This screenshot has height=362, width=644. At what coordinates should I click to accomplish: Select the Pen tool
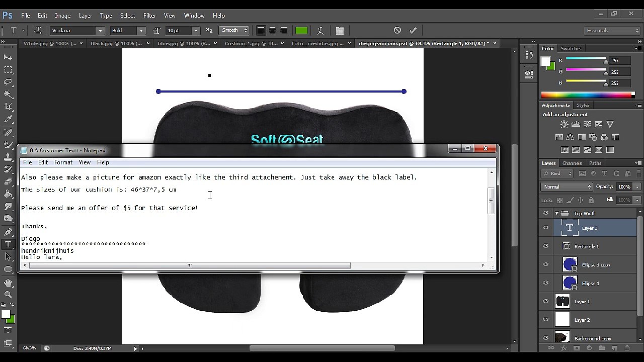8,232
